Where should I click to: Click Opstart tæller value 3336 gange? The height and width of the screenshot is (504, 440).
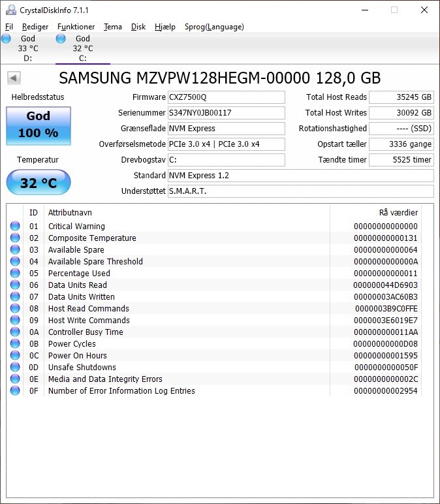[x=401, y=144]
